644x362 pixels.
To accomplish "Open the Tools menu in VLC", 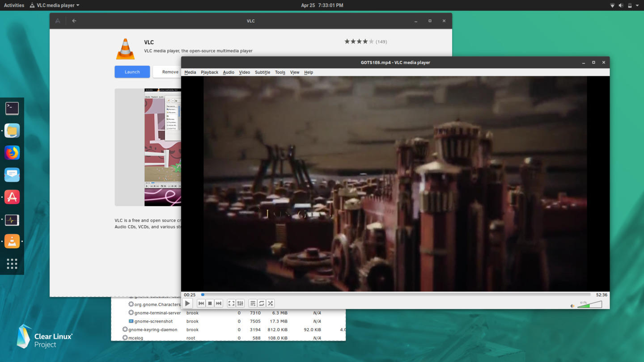I will point(280,72).
